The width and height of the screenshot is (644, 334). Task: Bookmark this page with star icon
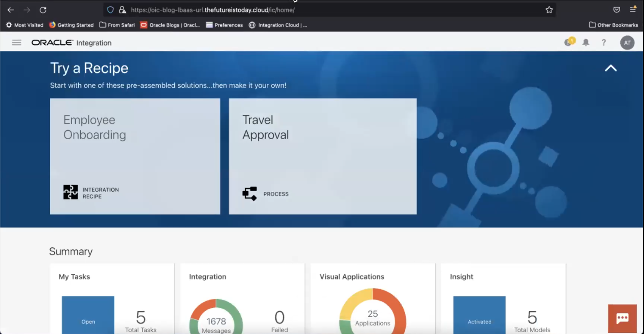point(549,10)
